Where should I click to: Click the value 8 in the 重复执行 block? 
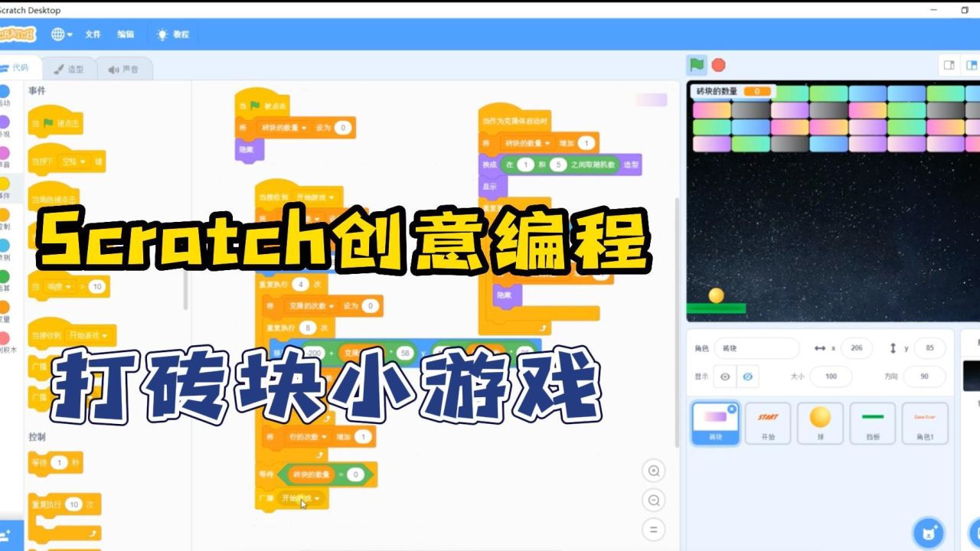point(308,328)
